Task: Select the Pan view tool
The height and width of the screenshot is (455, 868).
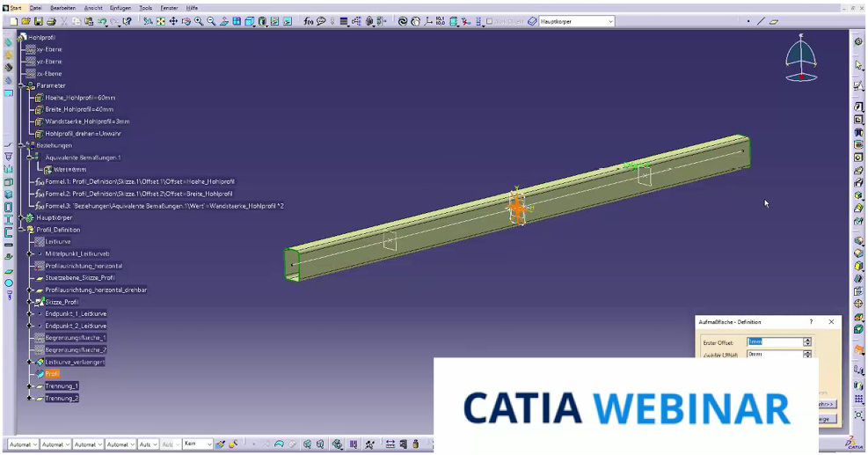Action: [173, 22]
